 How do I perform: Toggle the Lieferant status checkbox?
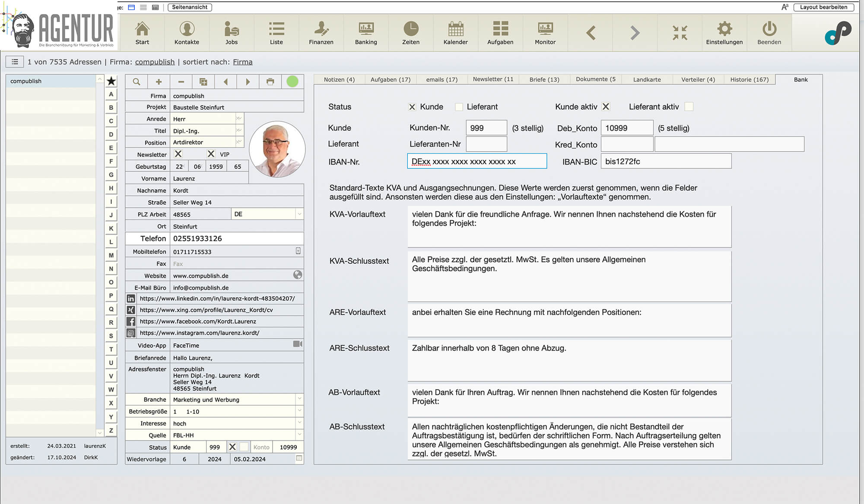pyautogui.click(x=459, y=107)
